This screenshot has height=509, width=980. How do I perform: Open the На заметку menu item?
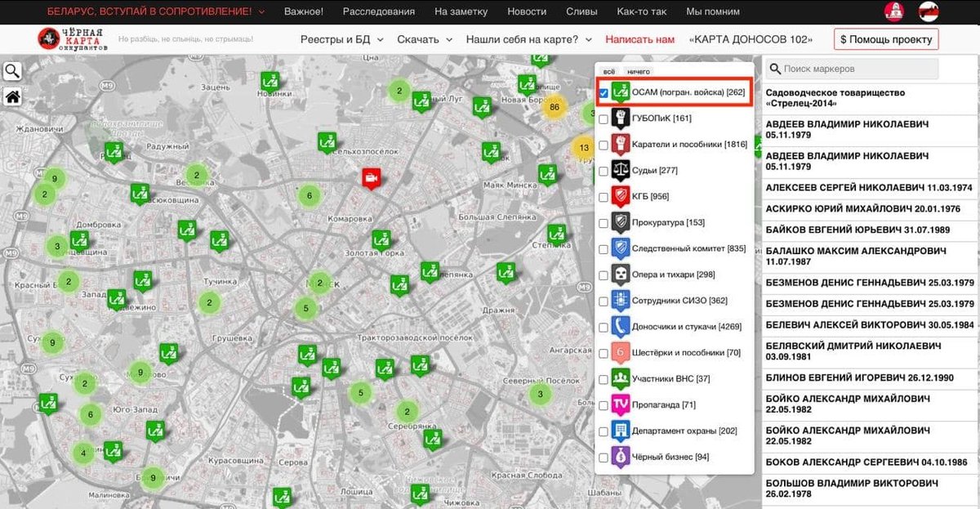pos(461,11)
